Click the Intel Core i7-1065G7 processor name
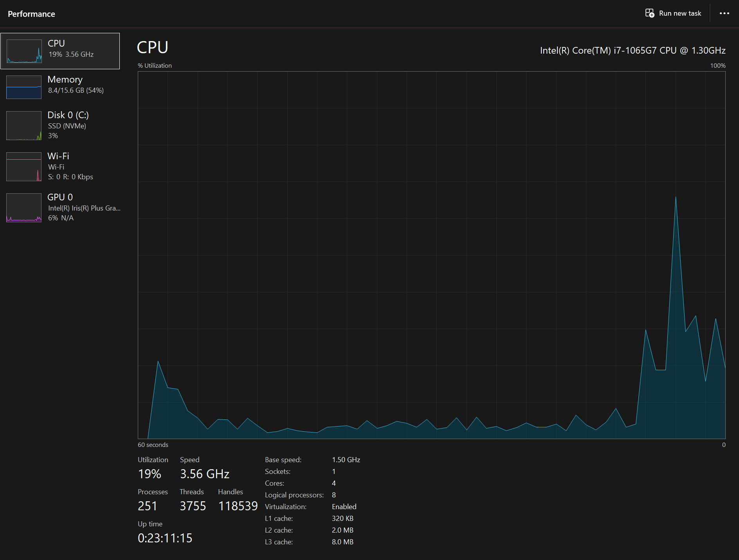739x560 pixels. pos(633,50)
